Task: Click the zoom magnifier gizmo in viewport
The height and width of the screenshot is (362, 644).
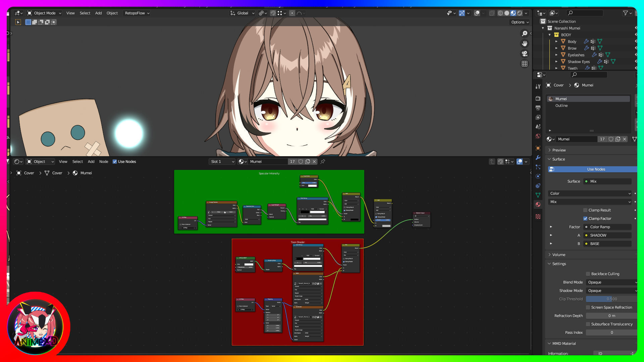Action: (525, 33)
